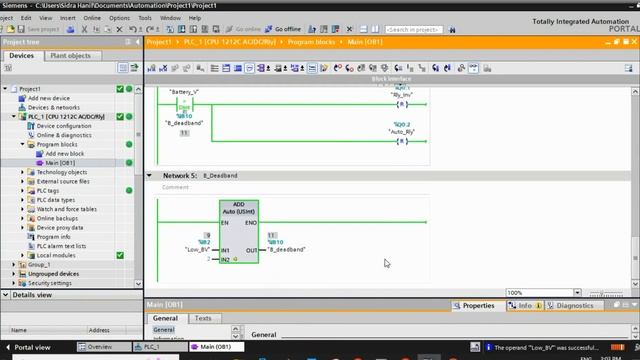The width and height of the screenshot is (640, 360).
Task: Open the Info tab
Action: (x=525, y=305)
